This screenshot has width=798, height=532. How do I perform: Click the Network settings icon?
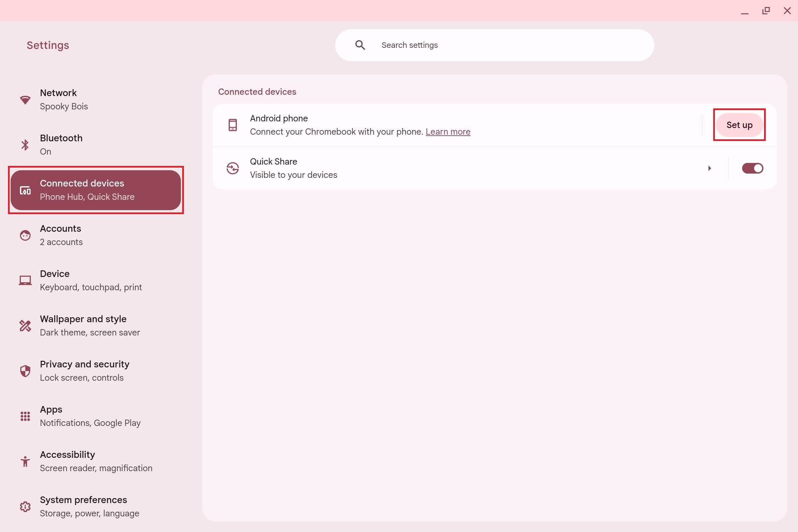click(24, 99)
